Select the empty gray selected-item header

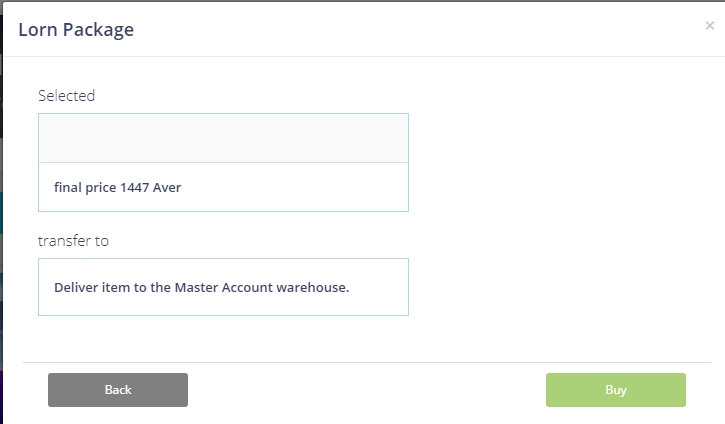click(x=223, y=138)
